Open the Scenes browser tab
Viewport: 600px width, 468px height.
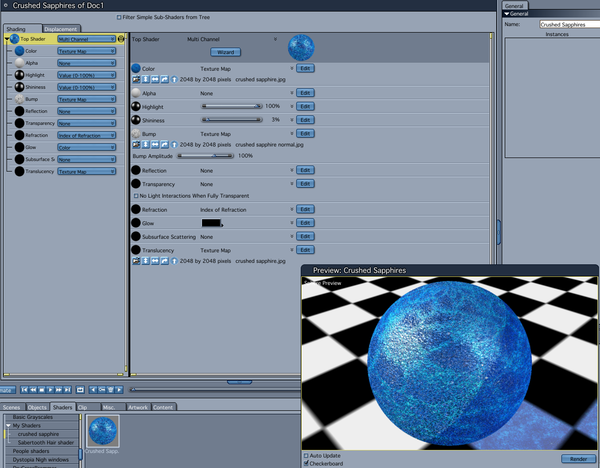(12, 407)
